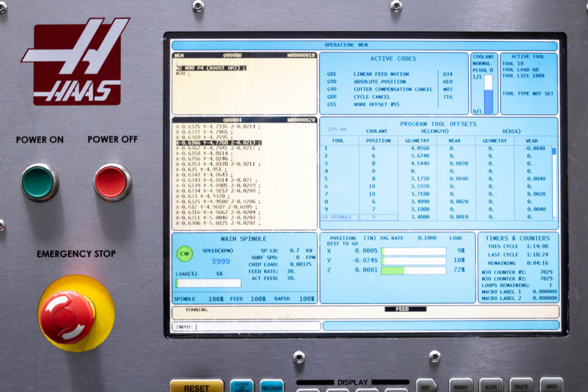Viewport: 588px width, 392px height.
Task: Click the green CW spindle direction indicator
Action: (184, 254)
